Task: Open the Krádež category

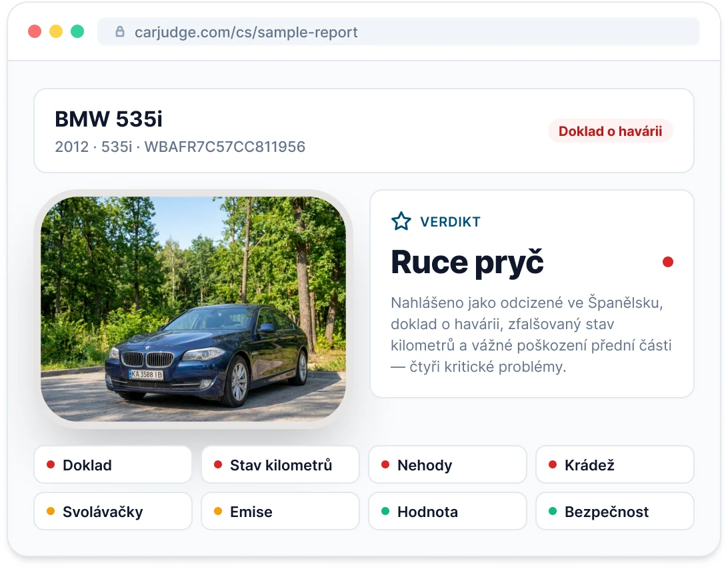Action: tap(615, 464)
